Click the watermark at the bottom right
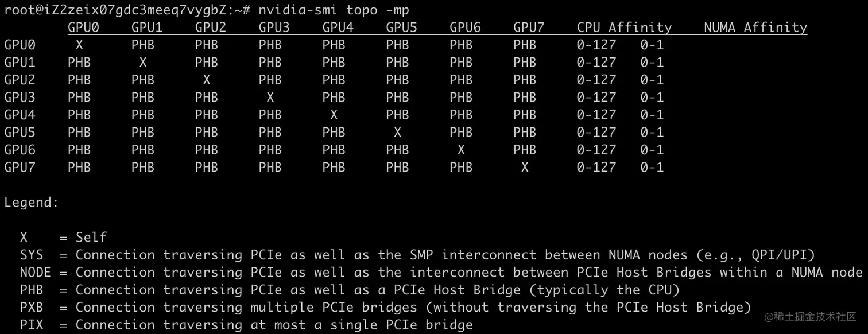The height and width of the screenshot is (334, 868). click(810, 316)
